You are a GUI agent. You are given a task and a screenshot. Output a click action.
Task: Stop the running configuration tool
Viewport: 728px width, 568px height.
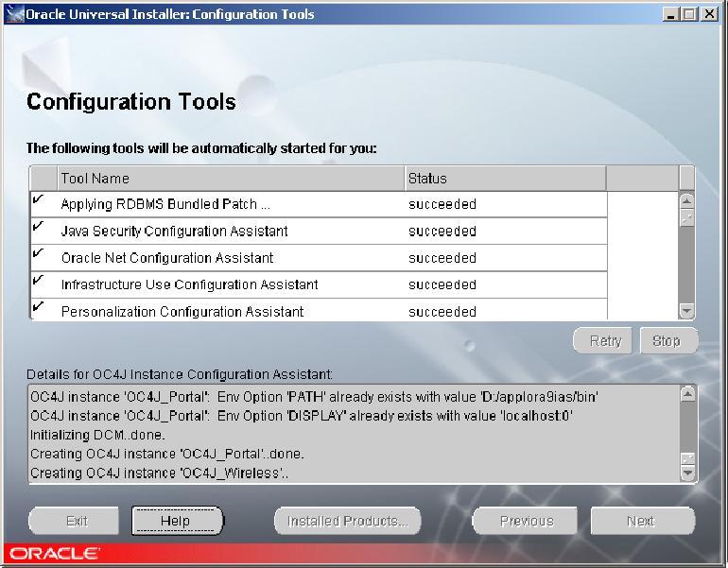point(668,340)
